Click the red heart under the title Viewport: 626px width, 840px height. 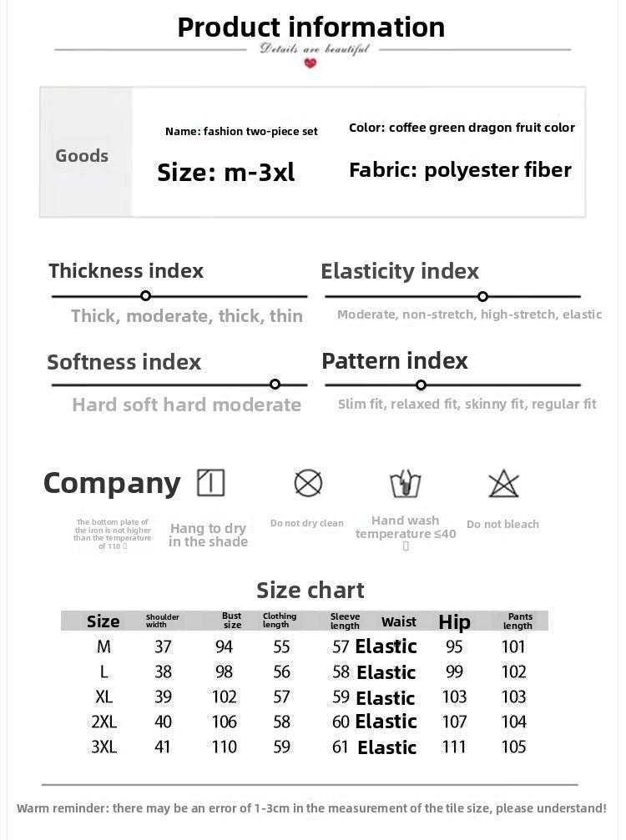310,63
